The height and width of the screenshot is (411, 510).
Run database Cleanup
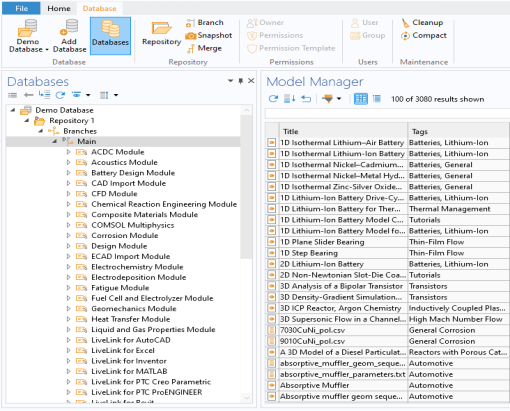(x=422, y=23)
